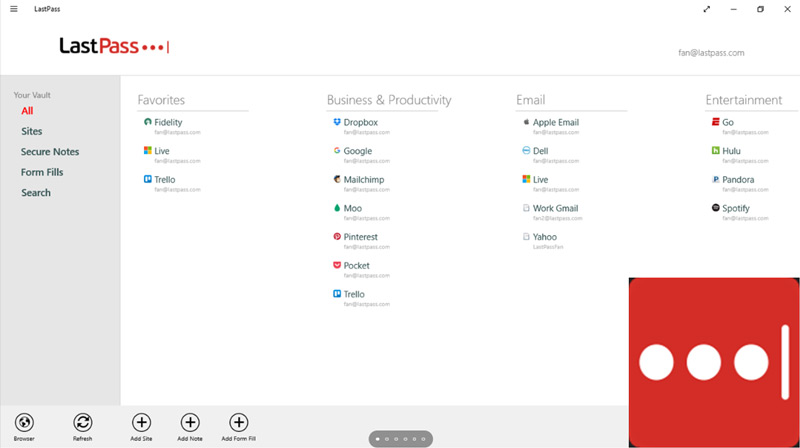800x448 pixels.
Task: Open Search in the sidebar
Action: (36, 192)
